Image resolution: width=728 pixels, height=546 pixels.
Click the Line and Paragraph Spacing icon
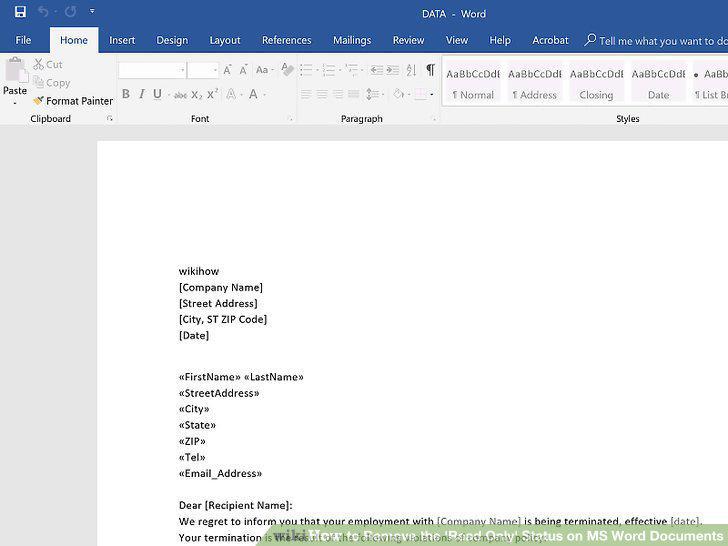coord(372,95)
